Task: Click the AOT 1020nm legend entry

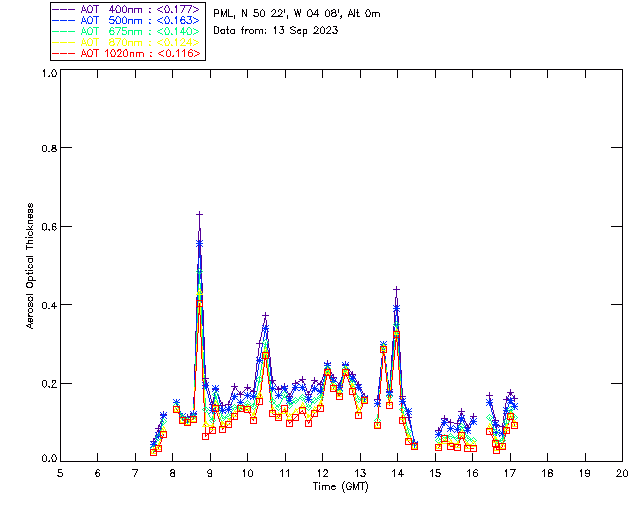Action: tap(127, 53)
